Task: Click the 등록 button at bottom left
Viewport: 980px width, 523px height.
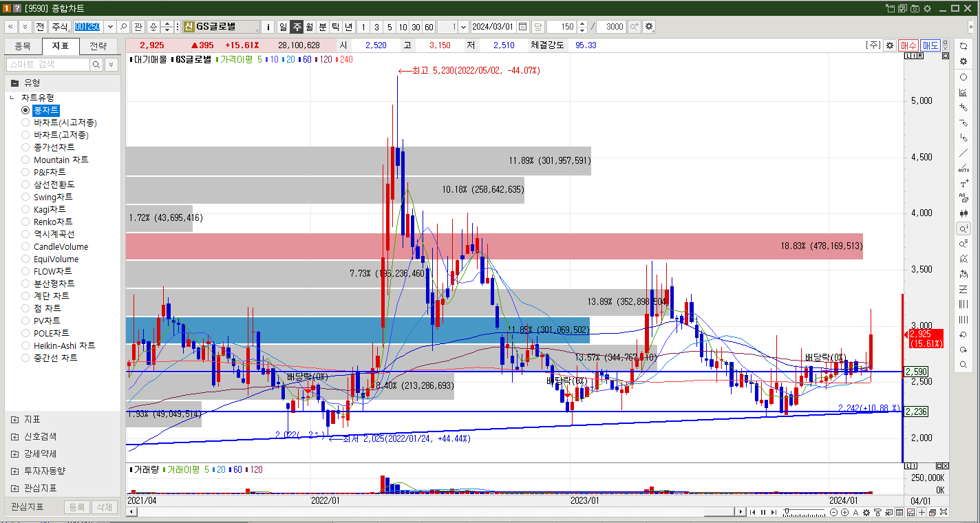Action: pos(76,507)
